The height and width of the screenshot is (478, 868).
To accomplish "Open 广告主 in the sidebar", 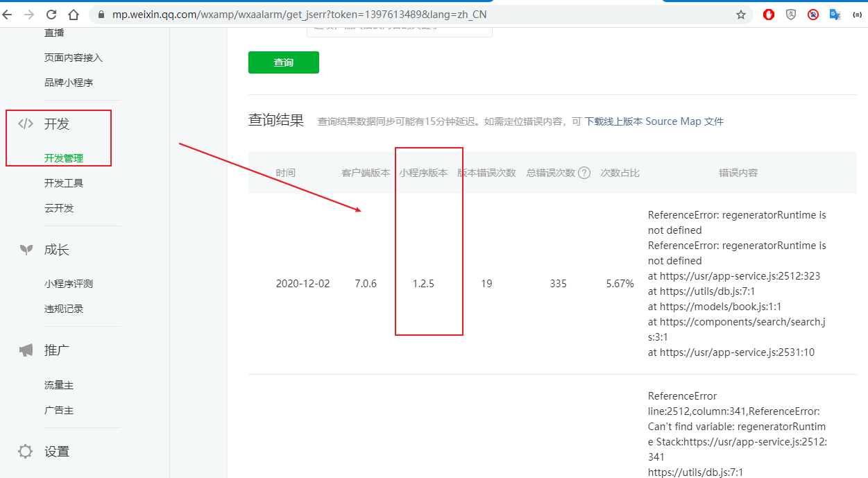I will (x=59, y=410).
